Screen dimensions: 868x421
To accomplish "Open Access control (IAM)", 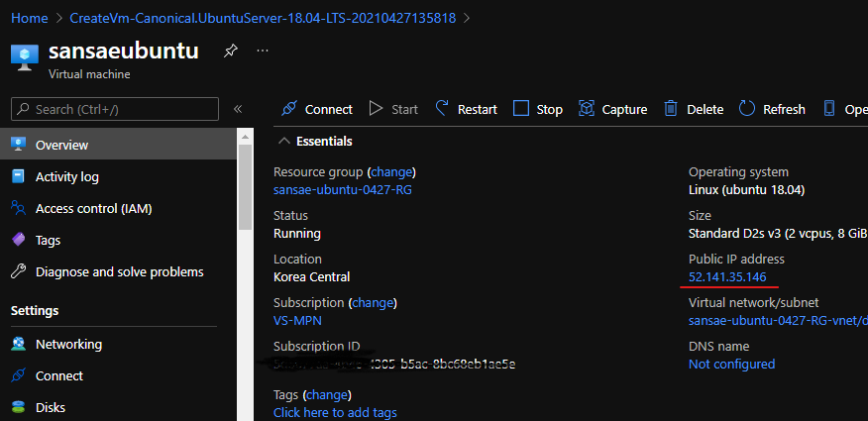I will point(93,208).
